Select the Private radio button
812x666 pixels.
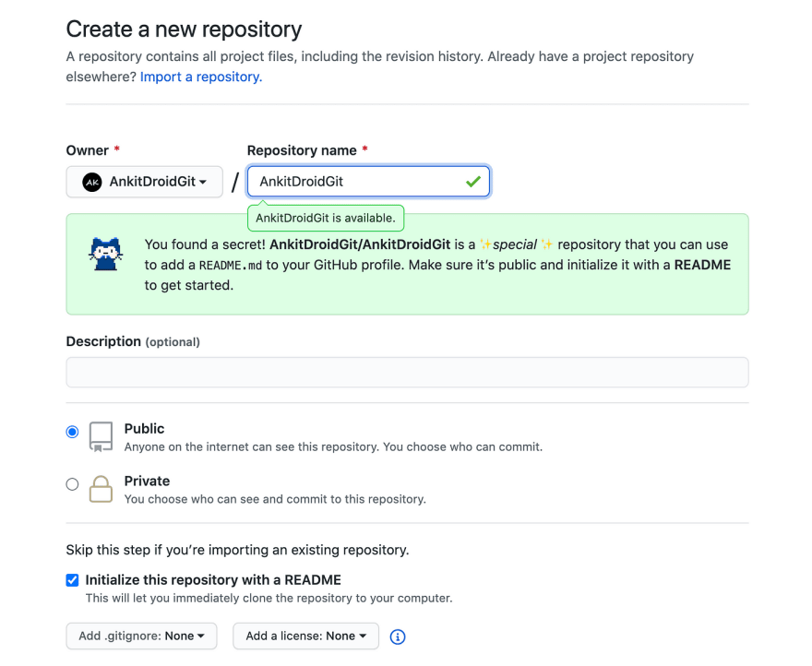click(73, 484)
